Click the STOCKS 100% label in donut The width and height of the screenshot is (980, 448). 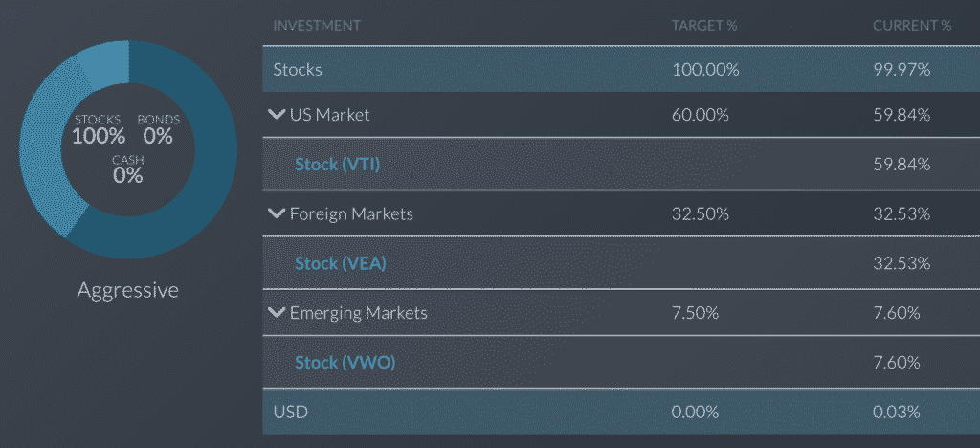tap(99, 129)
